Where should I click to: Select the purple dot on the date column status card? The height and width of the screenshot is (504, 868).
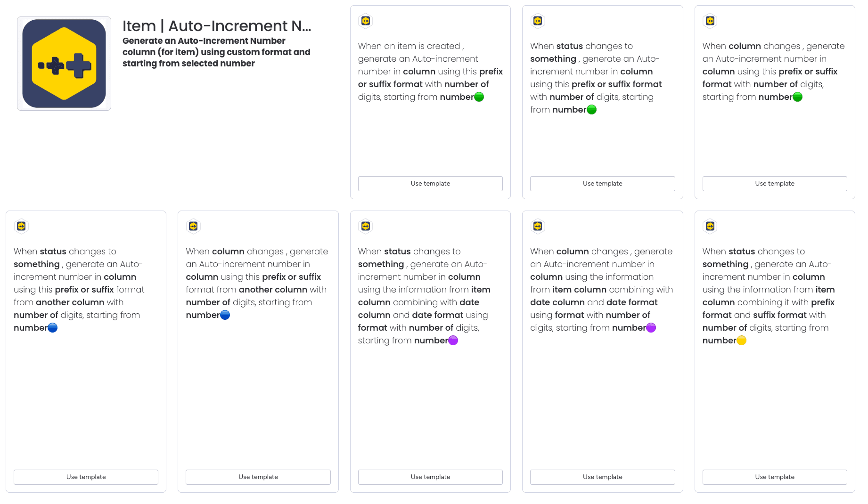452,340
